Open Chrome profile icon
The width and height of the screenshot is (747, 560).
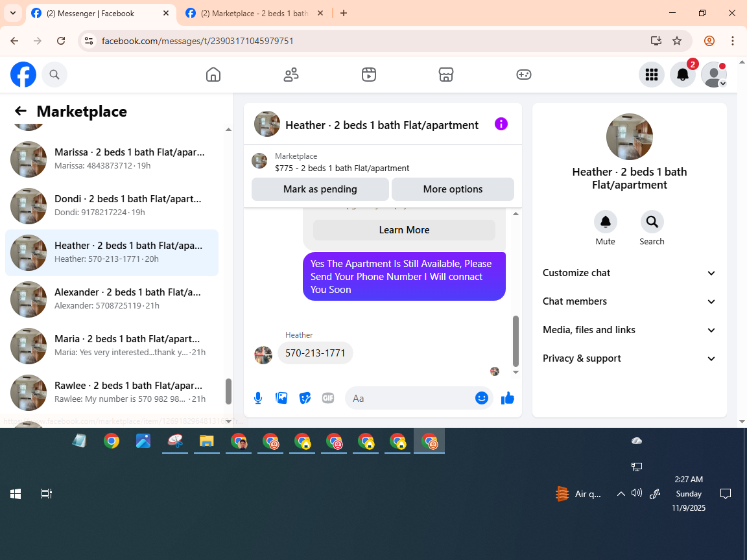click(x=709, y=41)
